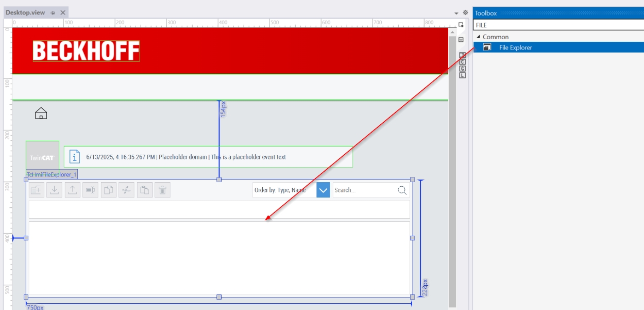Click the code view icon in side strip
This screenshot has width=644, height=310.
tap(461, 39)
